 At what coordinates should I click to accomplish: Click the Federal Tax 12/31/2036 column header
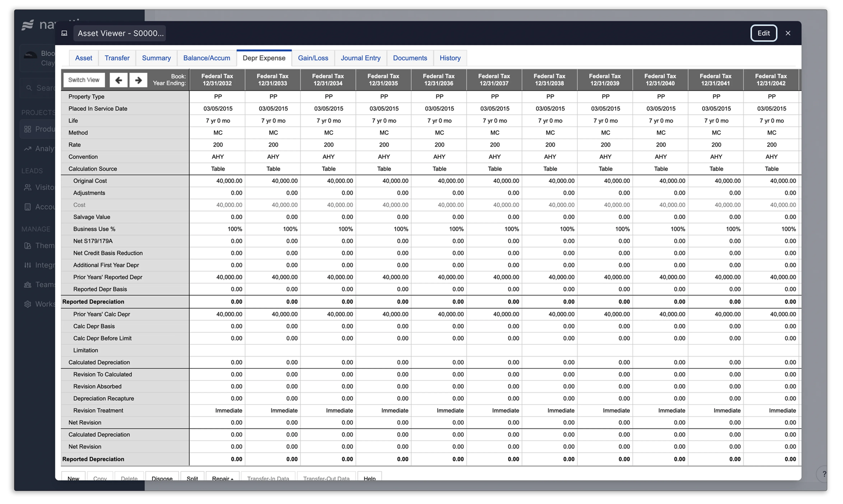[439, 80]
